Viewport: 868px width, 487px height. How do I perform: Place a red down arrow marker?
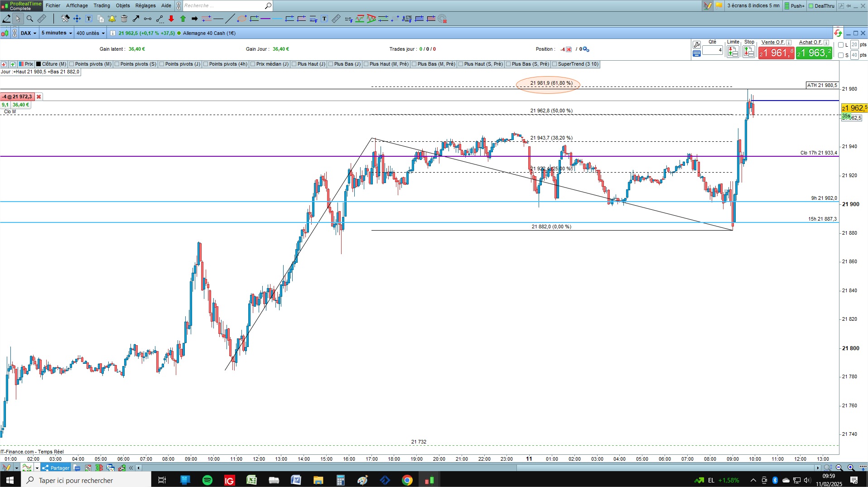171,19
